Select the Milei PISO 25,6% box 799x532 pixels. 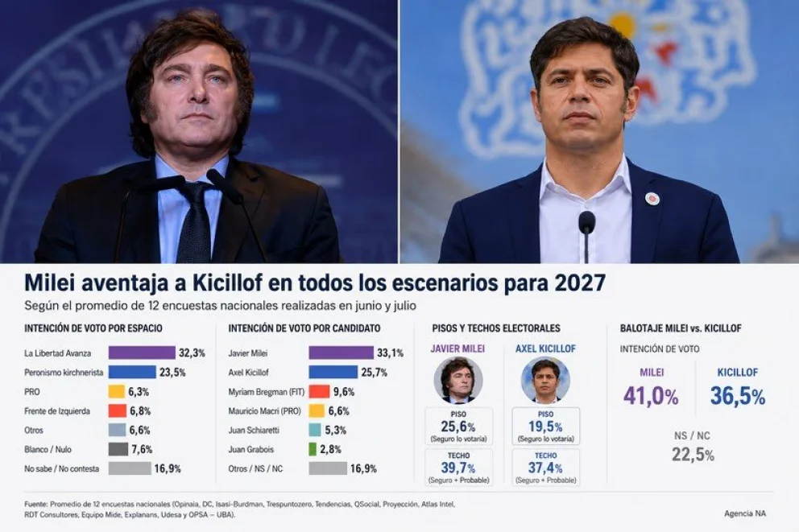point(458,426)
